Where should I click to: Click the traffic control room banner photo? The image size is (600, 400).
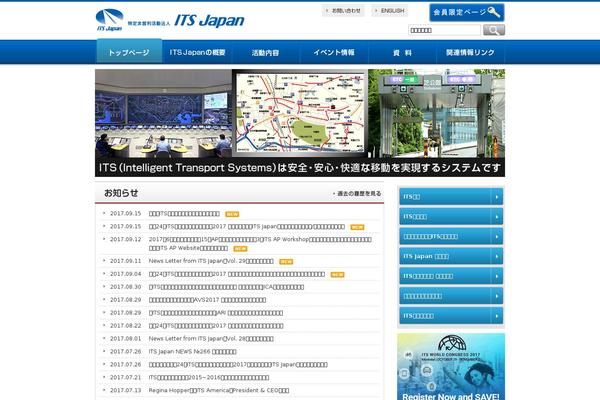(163, 113)
